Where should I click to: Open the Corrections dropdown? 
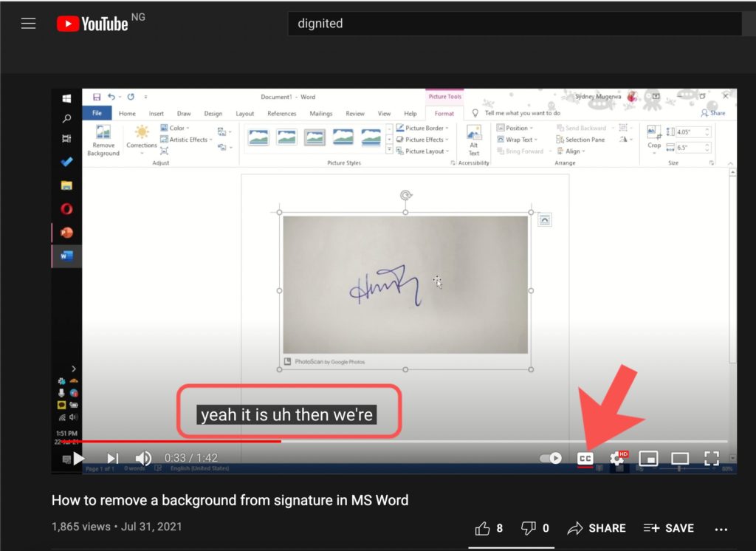142,140
